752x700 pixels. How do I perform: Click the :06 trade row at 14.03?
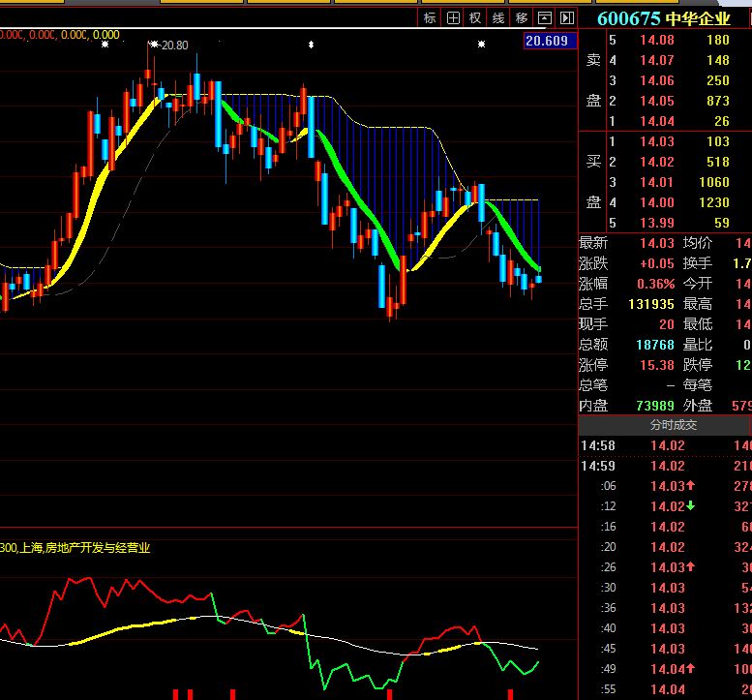tap(665, 486)
